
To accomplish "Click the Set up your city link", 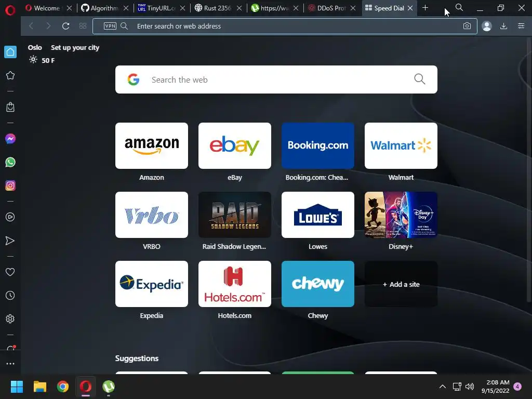I will 75,47.
